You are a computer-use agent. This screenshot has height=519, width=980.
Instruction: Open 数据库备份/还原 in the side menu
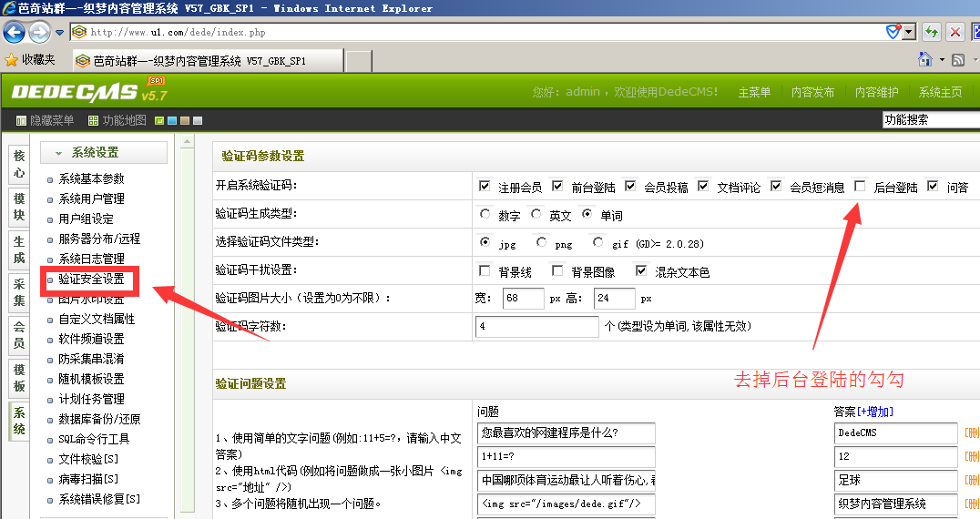click(x=99, y=419)
